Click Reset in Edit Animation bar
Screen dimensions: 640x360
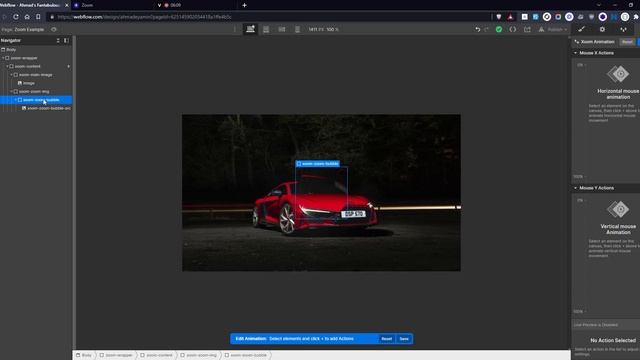click(387, 339)
